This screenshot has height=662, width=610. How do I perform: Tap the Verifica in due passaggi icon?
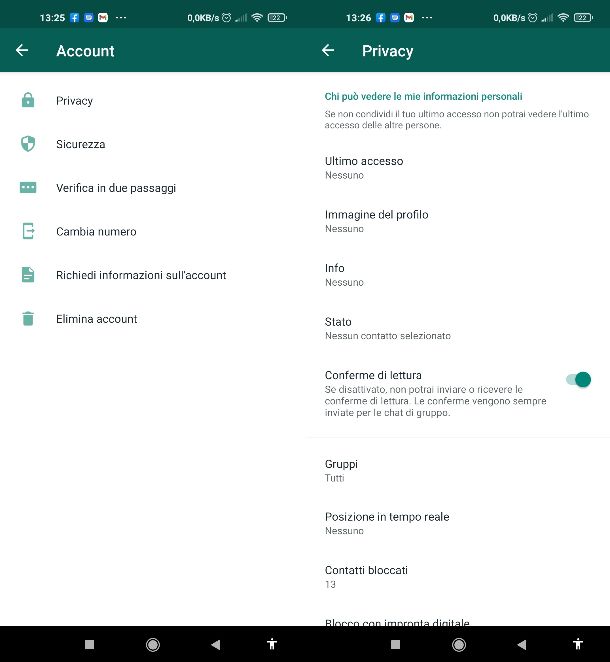pyautogui.click(x=28, y=187)
